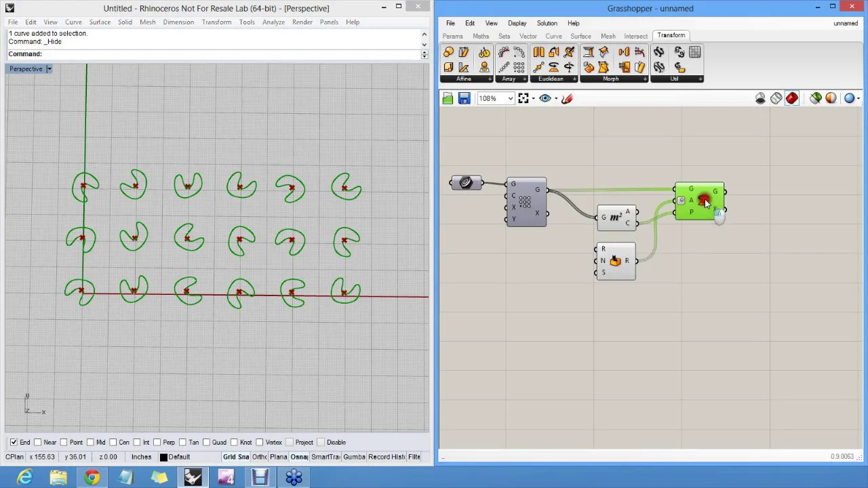Enable the Mid osnap checkbox
The height and width of the screenshot is (488, 868).
[90, 443]
